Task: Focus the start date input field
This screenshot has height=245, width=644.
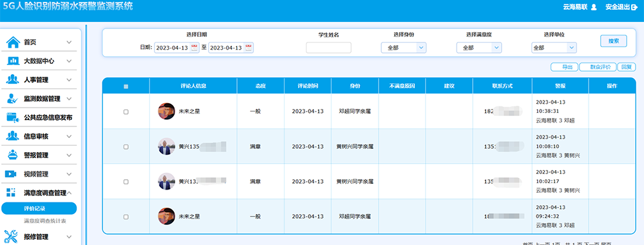Action: (176, 48)
